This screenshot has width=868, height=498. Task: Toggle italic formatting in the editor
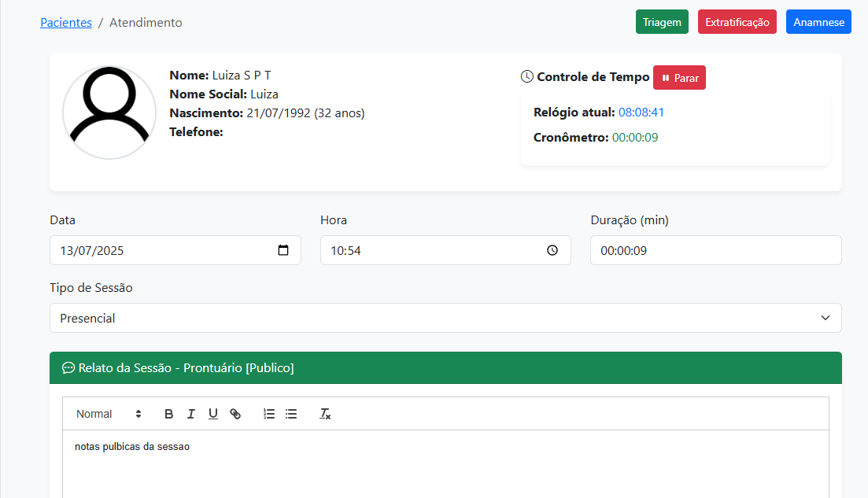[190, 414]
